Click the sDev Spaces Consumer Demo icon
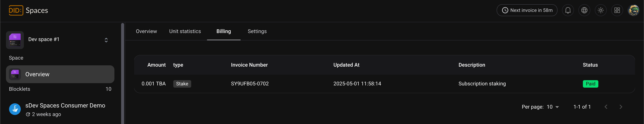The width and height of the screenshot is (644, 124). (15, 109)
